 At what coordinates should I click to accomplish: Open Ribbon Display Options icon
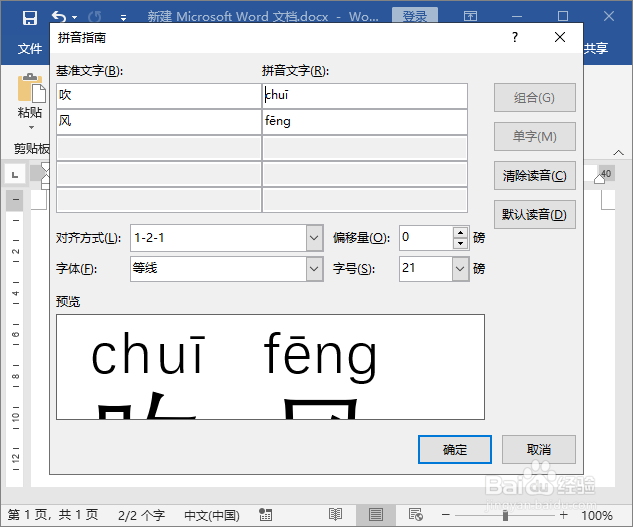click(470, 17)
